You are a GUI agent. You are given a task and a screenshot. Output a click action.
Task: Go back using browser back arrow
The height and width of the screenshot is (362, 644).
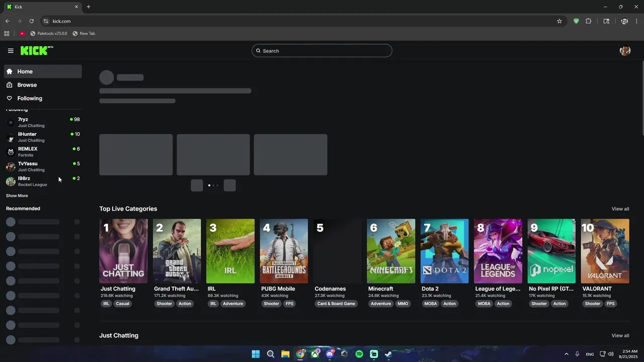tap(8, 21)
